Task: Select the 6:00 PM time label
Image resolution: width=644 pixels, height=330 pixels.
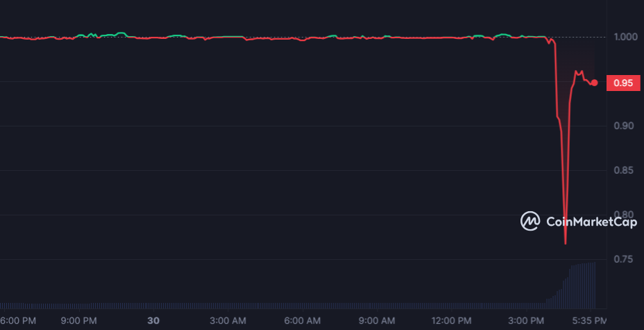Action: [x=18, y=320]
